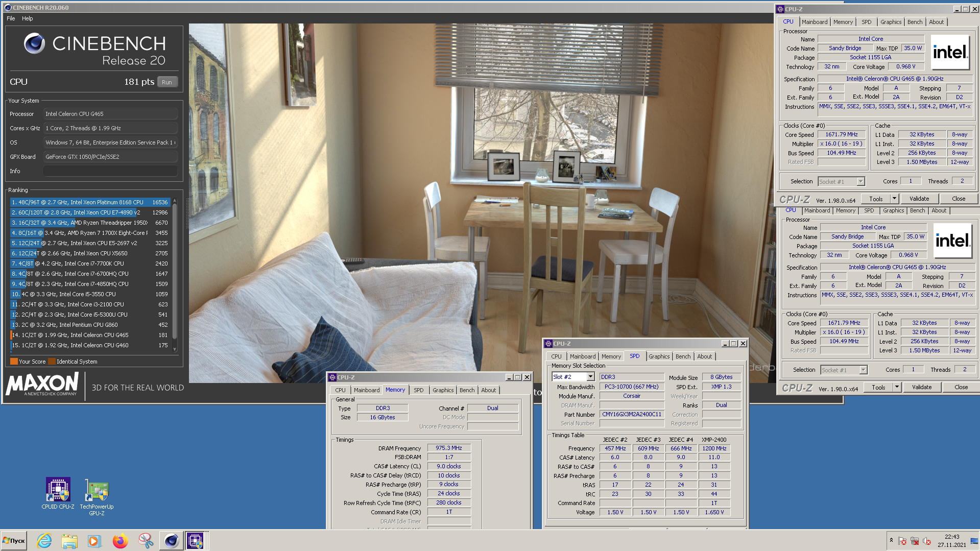The width and height of the screenshot is (980, 551).
Task: Click the Your Score orange legend swatch
Action: point(14,362)
